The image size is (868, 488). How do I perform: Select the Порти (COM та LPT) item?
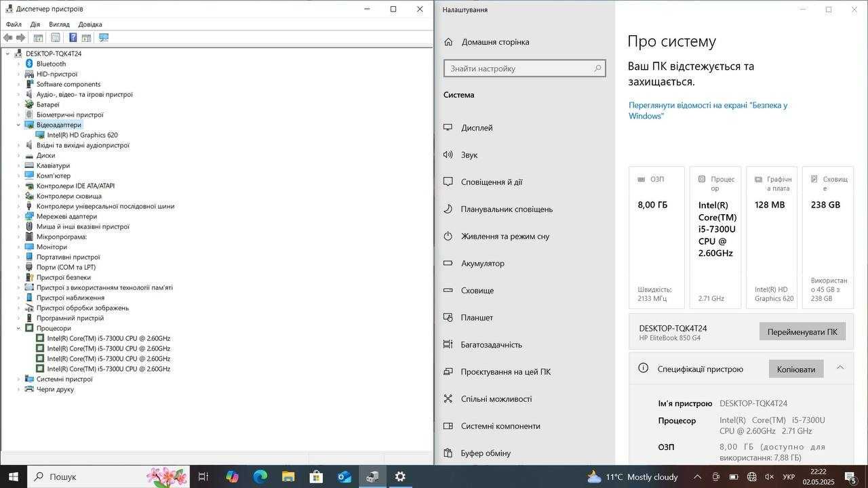click(x=66, y=267)
